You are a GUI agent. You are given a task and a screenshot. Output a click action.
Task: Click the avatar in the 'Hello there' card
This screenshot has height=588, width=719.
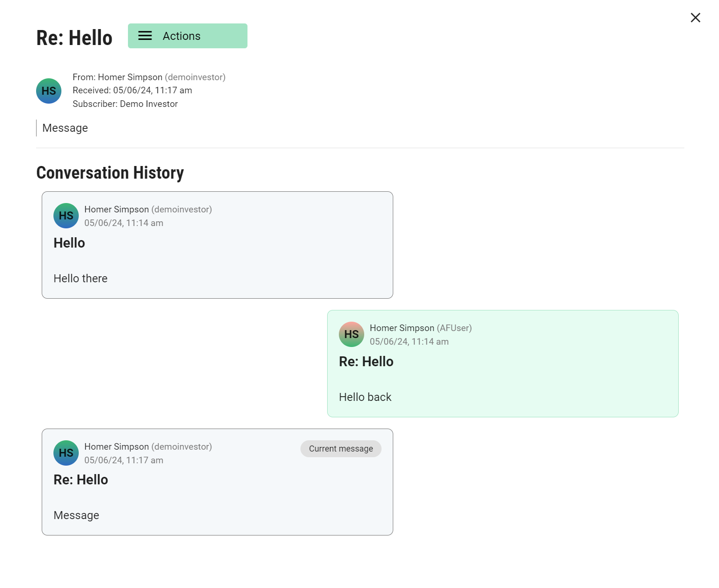pos(66,216)
